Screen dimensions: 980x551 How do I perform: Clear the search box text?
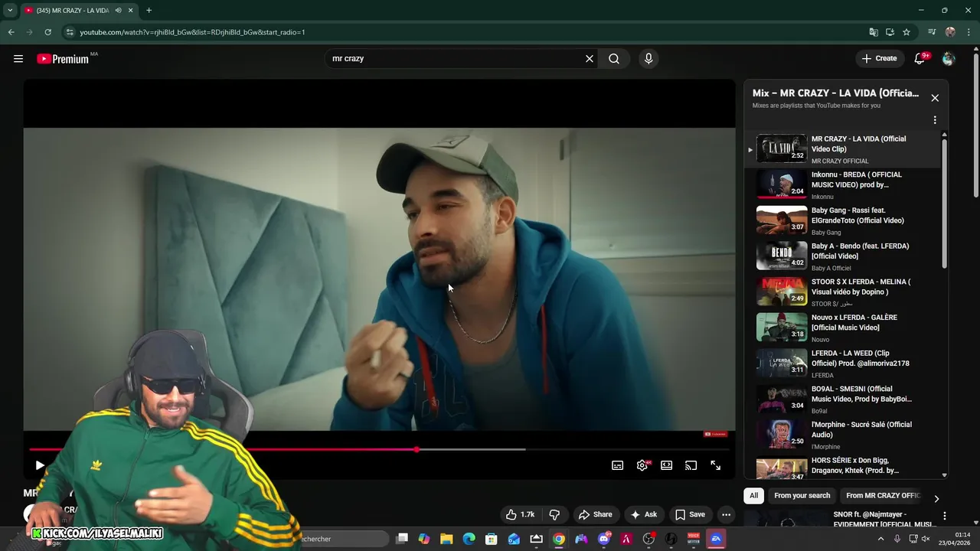click(x=590, y=59)
